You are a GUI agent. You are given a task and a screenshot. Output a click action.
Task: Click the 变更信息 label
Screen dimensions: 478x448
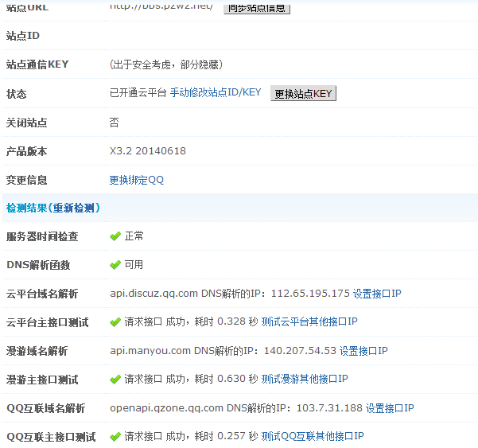coord(26,180)
